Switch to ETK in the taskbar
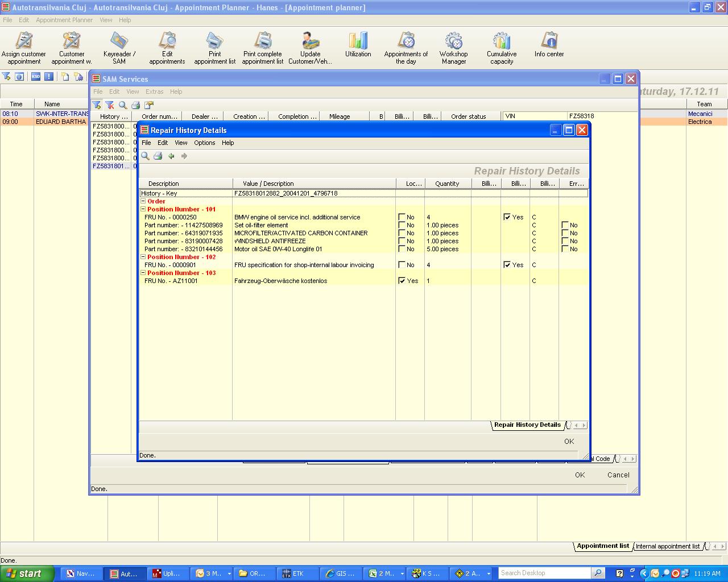This screenshot has height=582, width=728. (298, 573)
